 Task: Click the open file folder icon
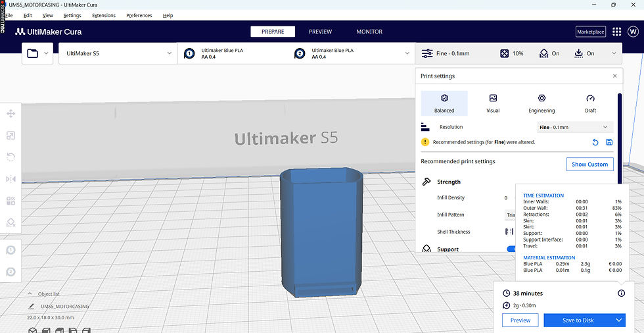point(32,53)
